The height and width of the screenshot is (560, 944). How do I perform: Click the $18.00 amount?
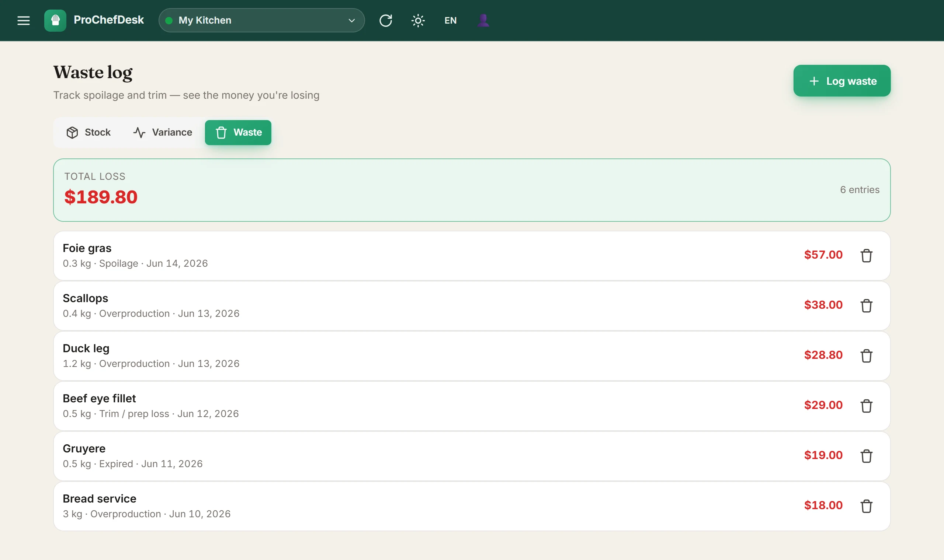click(823, 505)
